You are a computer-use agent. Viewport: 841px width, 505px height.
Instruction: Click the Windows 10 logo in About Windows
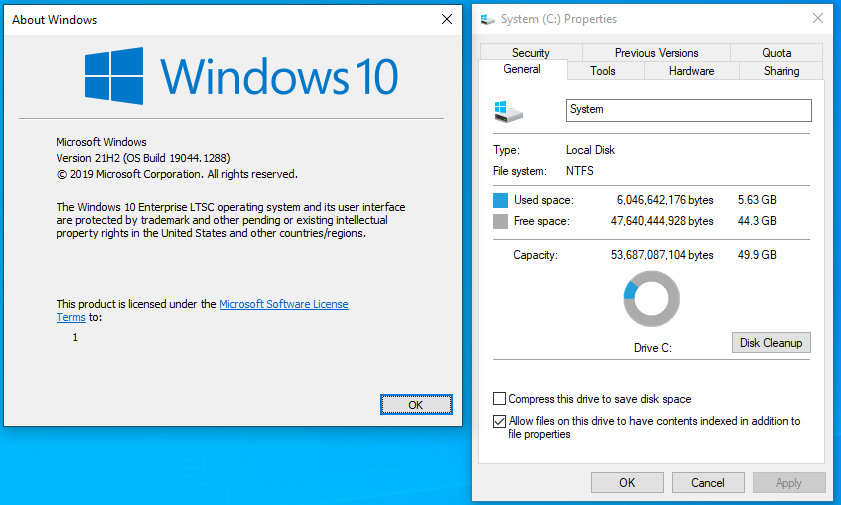(x=241, y=76)
